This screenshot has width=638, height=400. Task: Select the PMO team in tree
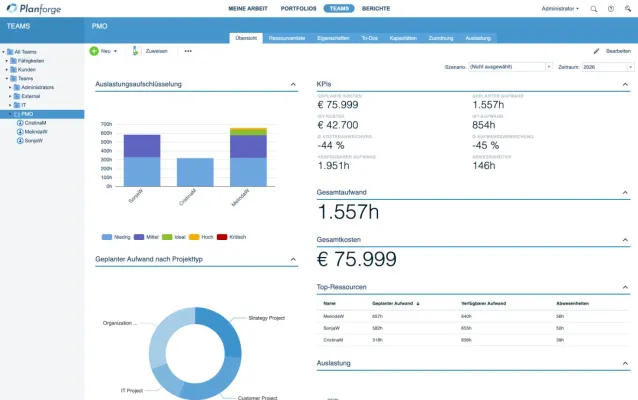click(42, 114)
